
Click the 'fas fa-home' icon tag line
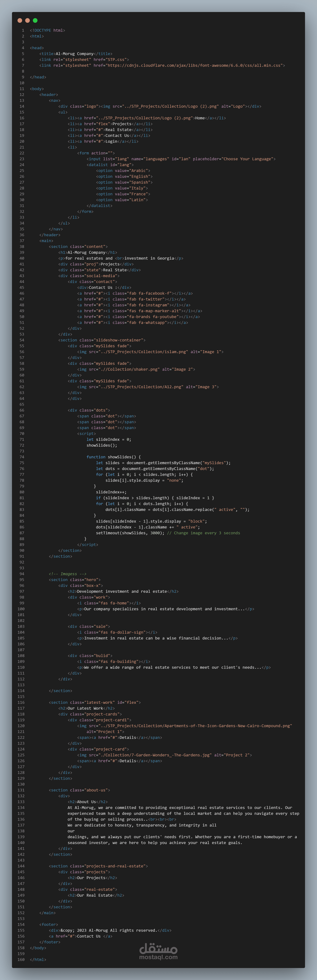(109, 603)
